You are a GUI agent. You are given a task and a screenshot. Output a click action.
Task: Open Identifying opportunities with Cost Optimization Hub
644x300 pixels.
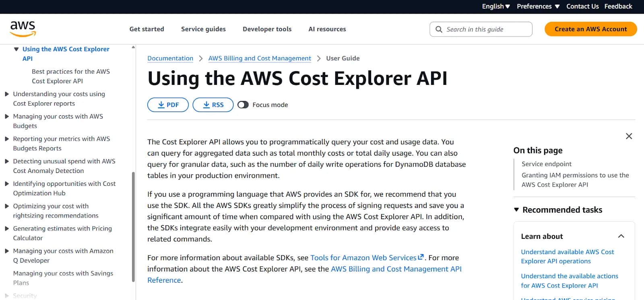tap(64, 189)
